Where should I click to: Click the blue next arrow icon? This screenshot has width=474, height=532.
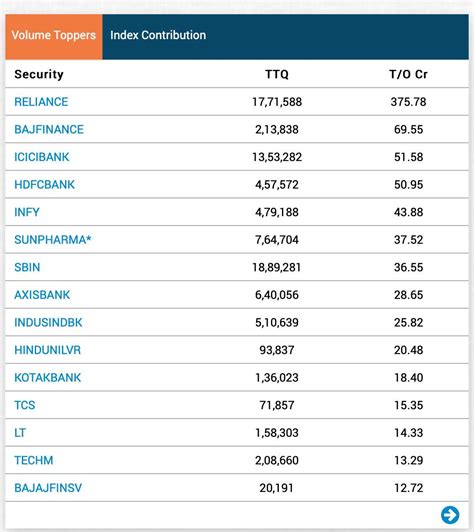[x=450, y=515]
